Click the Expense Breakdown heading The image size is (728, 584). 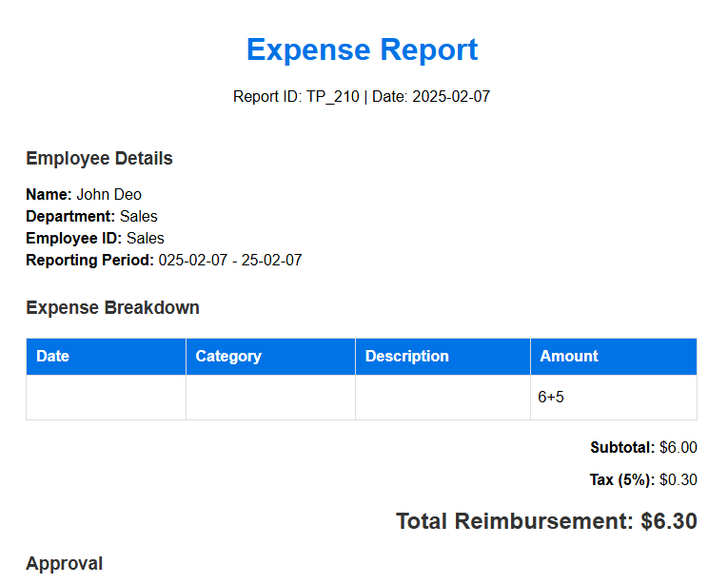click(113, 308)
